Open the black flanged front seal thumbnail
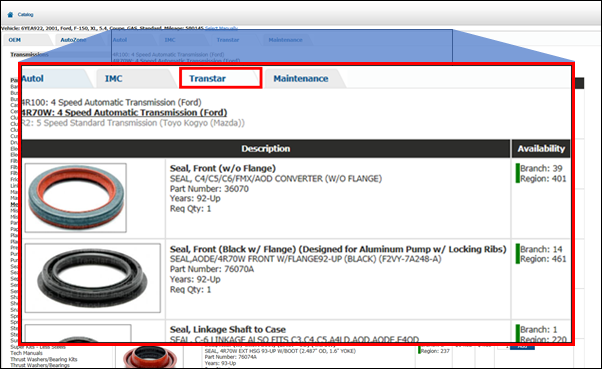The height and width of the screenshot is (369, 602). tap(93, 278)
